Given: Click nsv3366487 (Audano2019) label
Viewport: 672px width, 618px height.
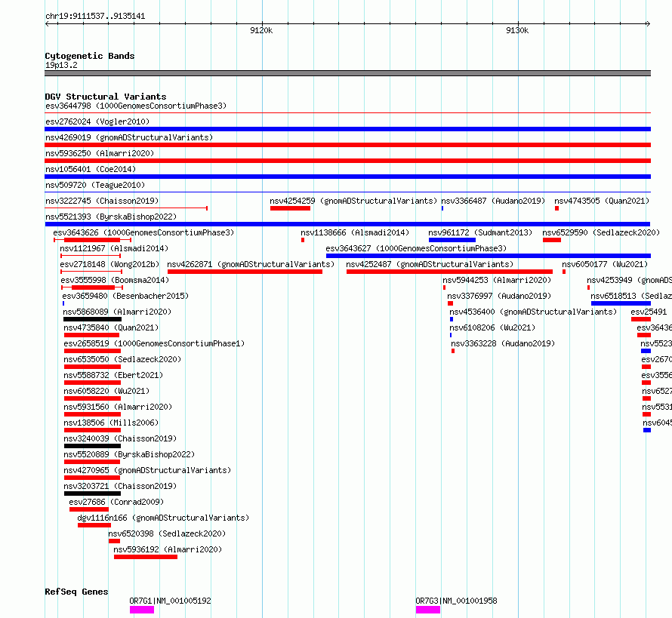Looking at the screenshot, I should [493, 201].
